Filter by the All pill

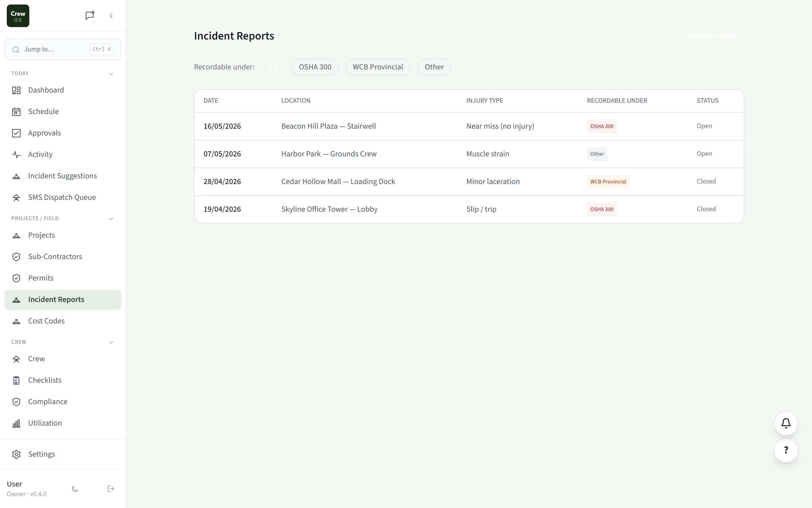273,67
